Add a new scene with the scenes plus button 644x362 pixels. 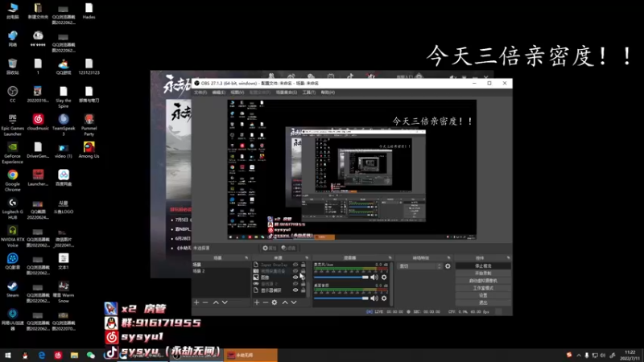(x=196, y=302)
